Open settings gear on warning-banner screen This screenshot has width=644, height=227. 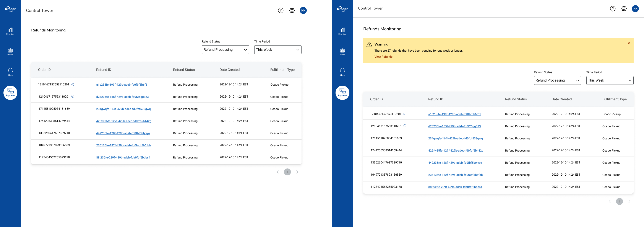pyautogui.click(x=624, y=9)
